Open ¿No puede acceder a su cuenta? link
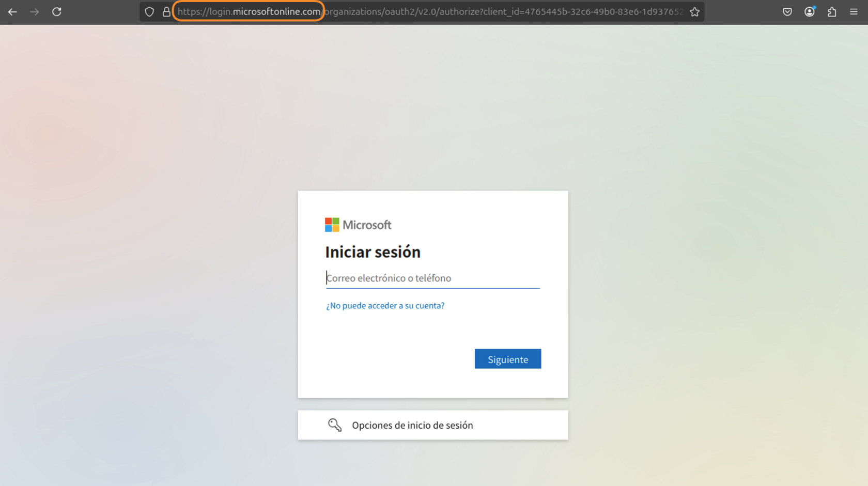868x486 pixels. click(385, 306)
